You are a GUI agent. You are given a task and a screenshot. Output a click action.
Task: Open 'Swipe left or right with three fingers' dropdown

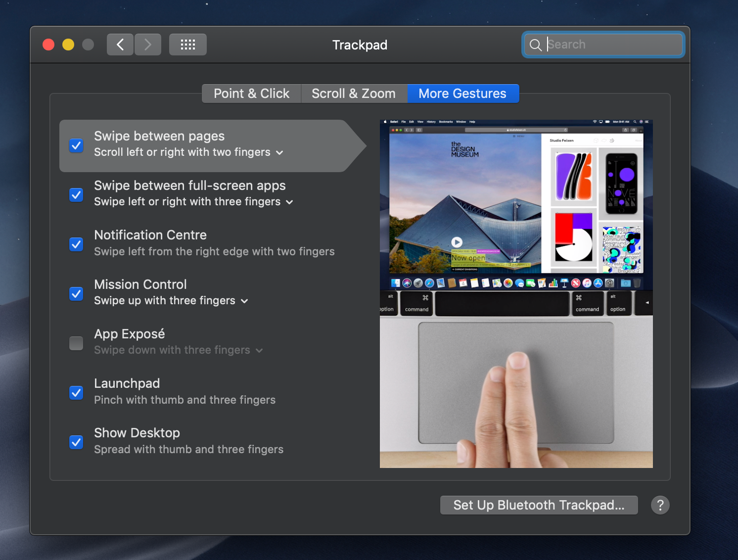[193, 202]
